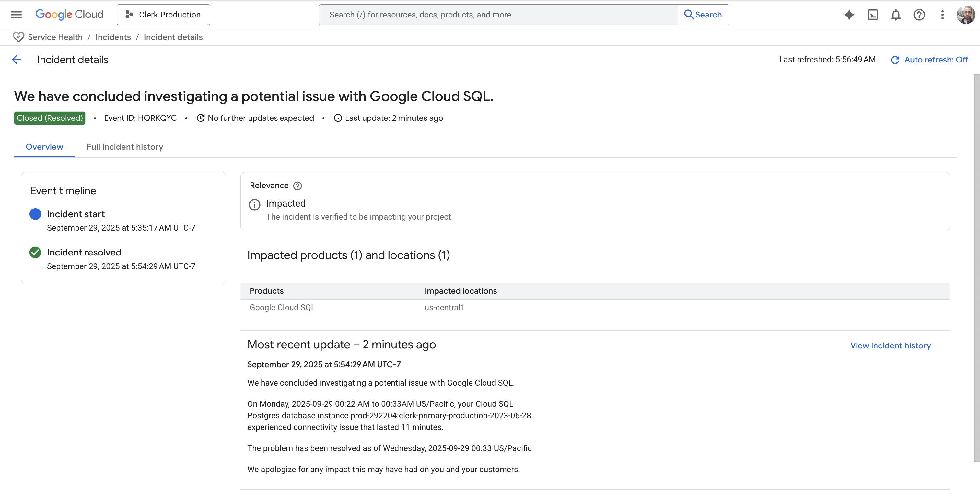980x498 pixels.
Task: Open the help question mark menu
Action: [x=919, y=15]
